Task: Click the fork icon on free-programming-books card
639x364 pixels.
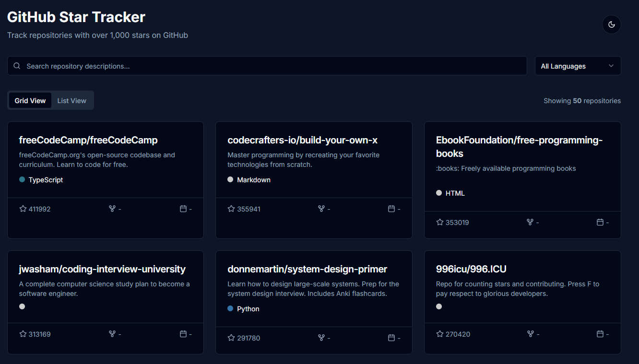Action: [530, 222]
